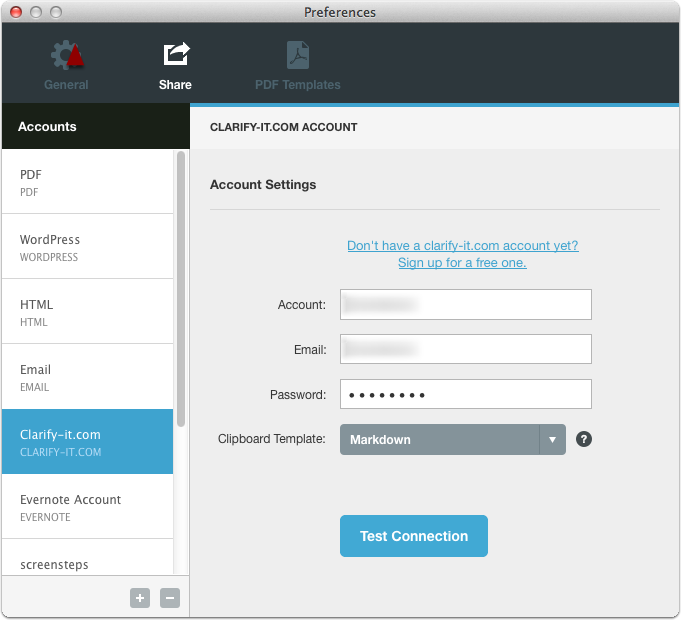Click the "CLARIFY-IT.COM ACCOUNT" heading
This screenshot has width=681, height=620.
click(x=284, y=127)
